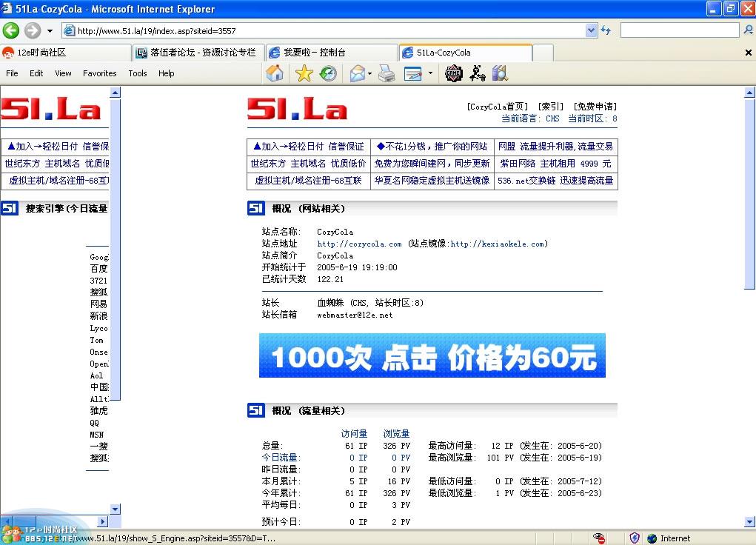Select 百度 in the search engine list
Viewport: 756px width, 545px height.
[x=98, y=269]
